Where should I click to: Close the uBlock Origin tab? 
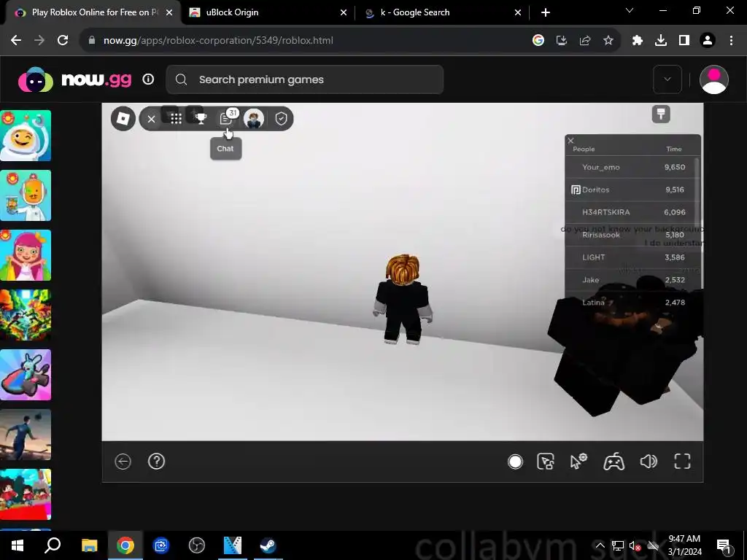click(x=344, y=12)
